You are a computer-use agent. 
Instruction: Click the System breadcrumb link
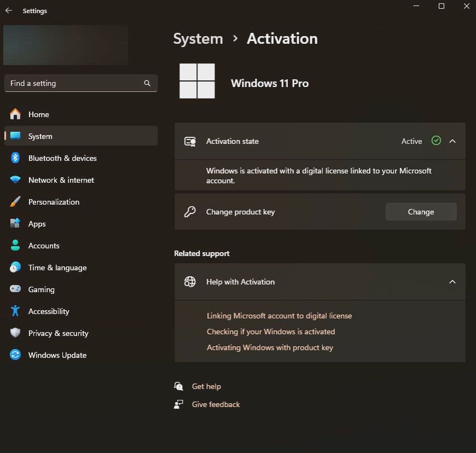(198, 39)
